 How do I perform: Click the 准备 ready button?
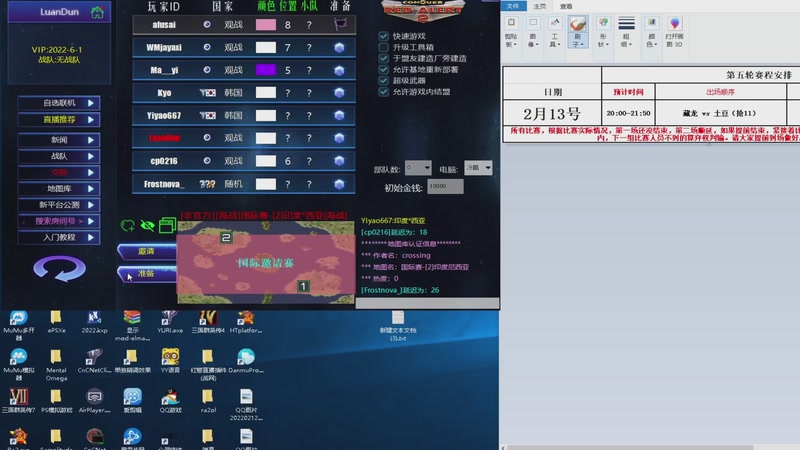pyautogui.click(x=147, y=273)
